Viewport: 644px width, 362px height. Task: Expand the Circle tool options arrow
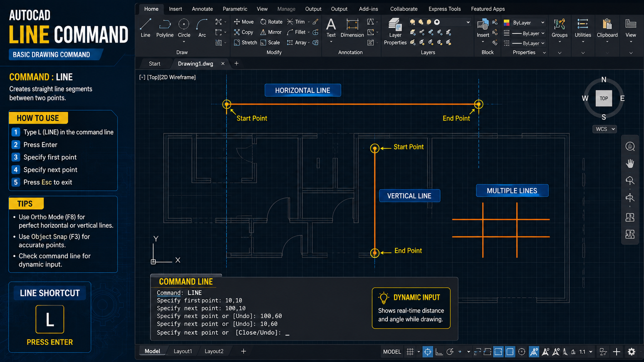point(184,42)
